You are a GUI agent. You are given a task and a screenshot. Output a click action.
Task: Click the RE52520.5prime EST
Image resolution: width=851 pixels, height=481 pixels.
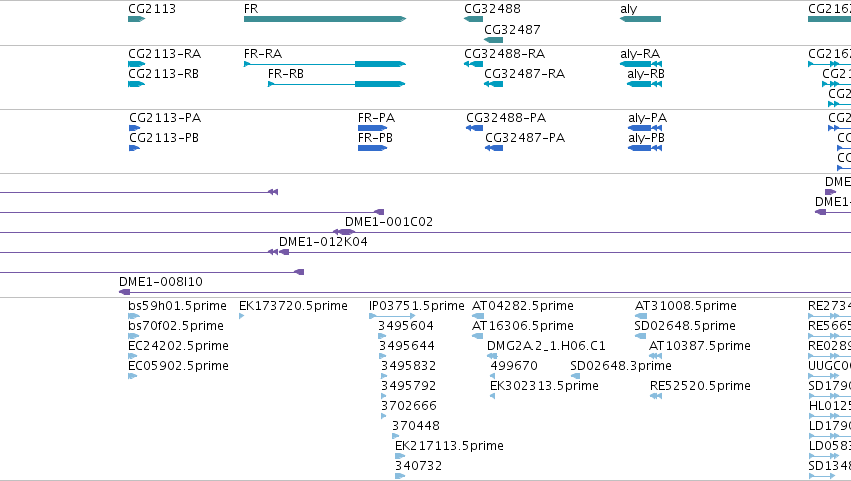656,396
